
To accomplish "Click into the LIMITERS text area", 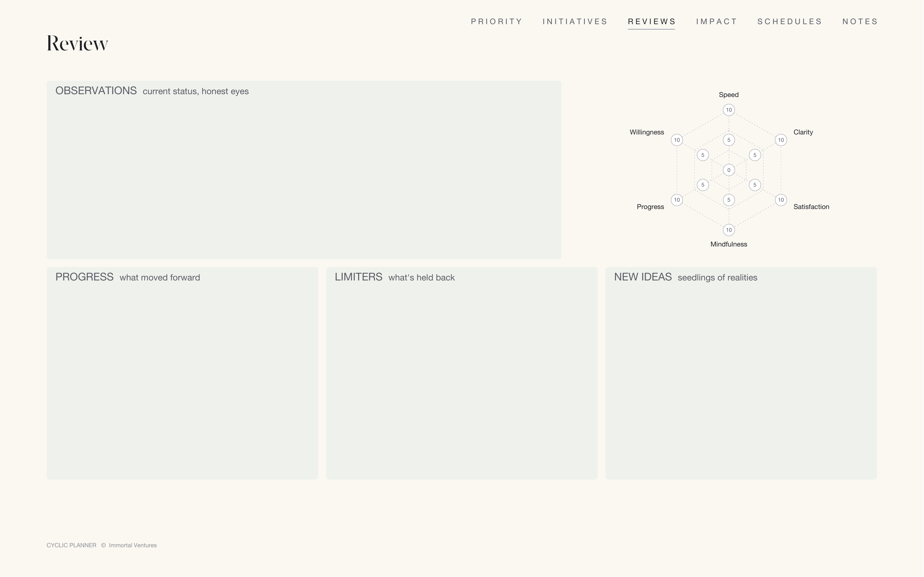I will [461, 373].
